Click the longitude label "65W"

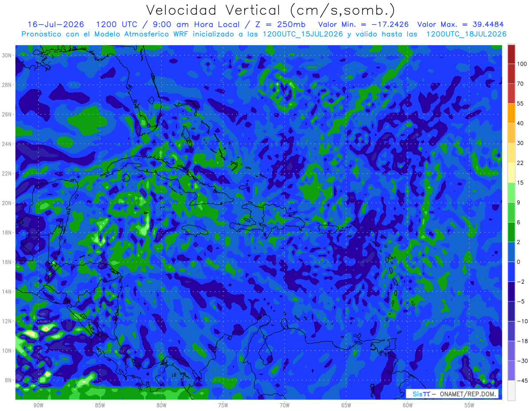(x=346, y=405)
